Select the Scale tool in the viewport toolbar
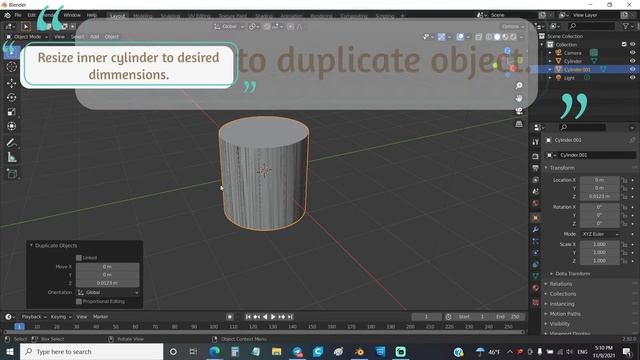Screen dimensions: 640x360 coord(11,112)
